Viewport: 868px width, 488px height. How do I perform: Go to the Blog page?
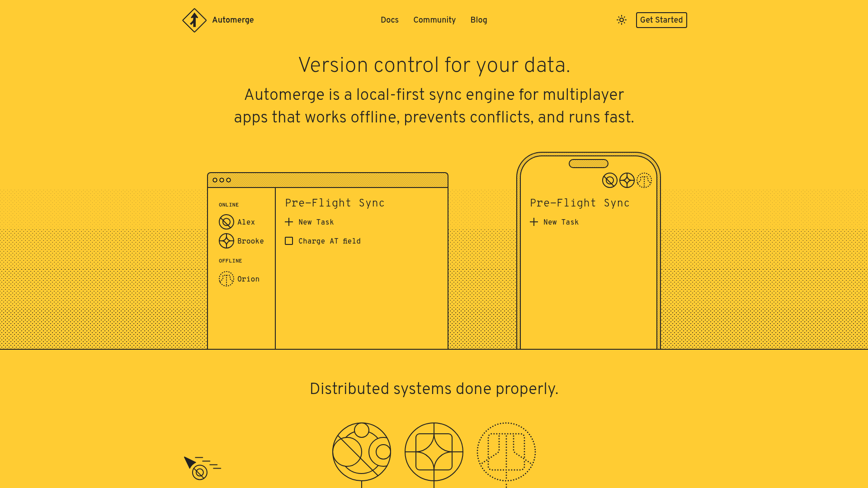(x=479, y=20)
